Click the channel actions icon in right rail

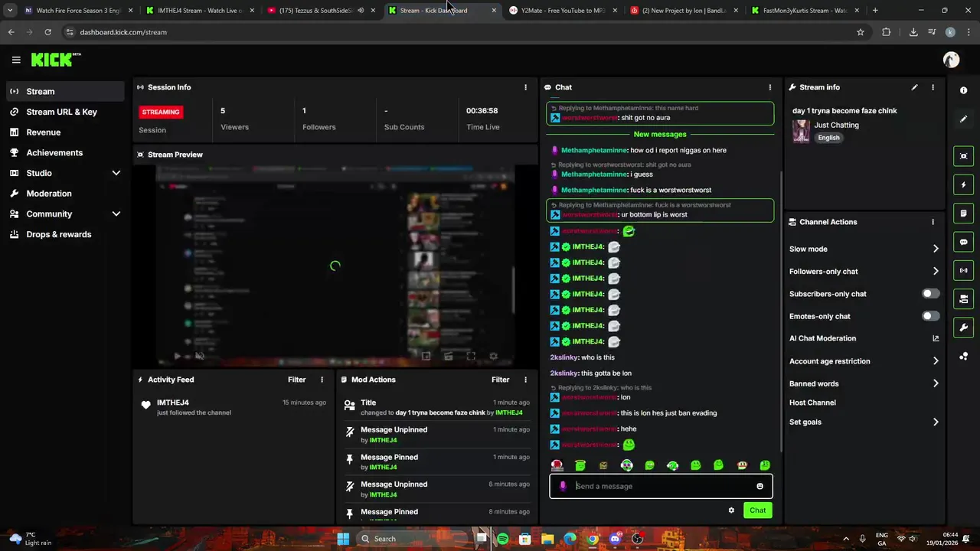point(963,299)
